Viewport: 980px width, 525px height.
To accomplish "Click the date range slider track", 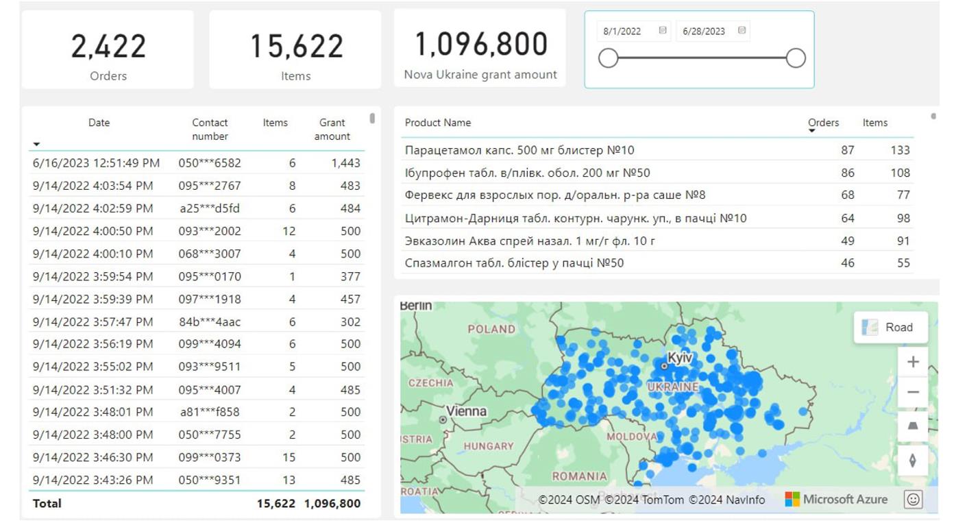I will point(702,58).
